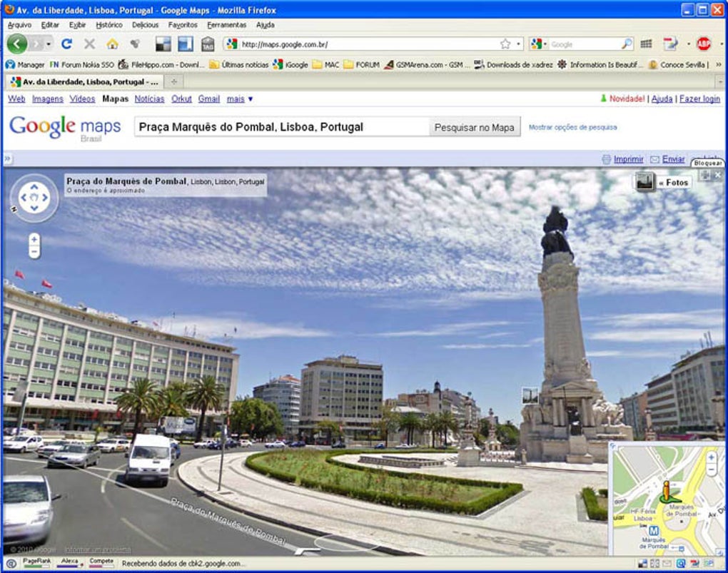
Task: Open the Imagens link
Action: click(x=47, y=99)
